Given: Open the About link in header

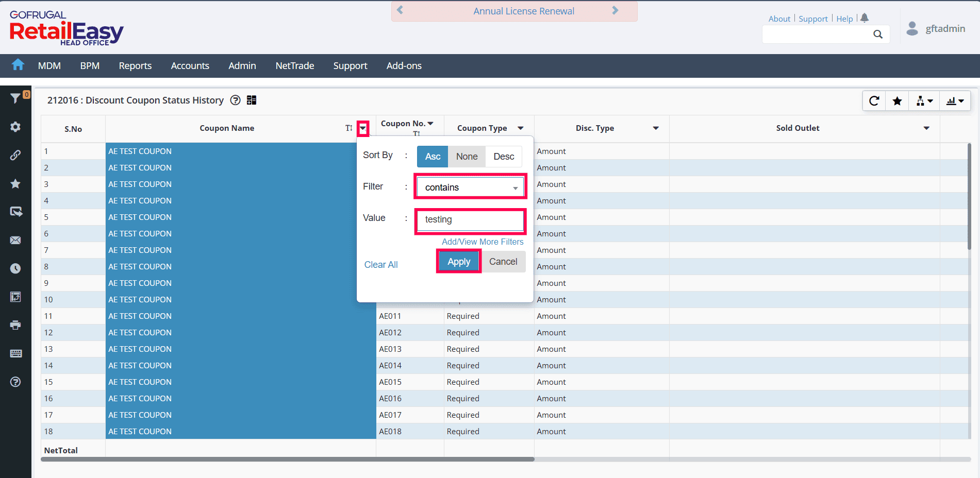Looking at the screenshot, I should 779,19.
